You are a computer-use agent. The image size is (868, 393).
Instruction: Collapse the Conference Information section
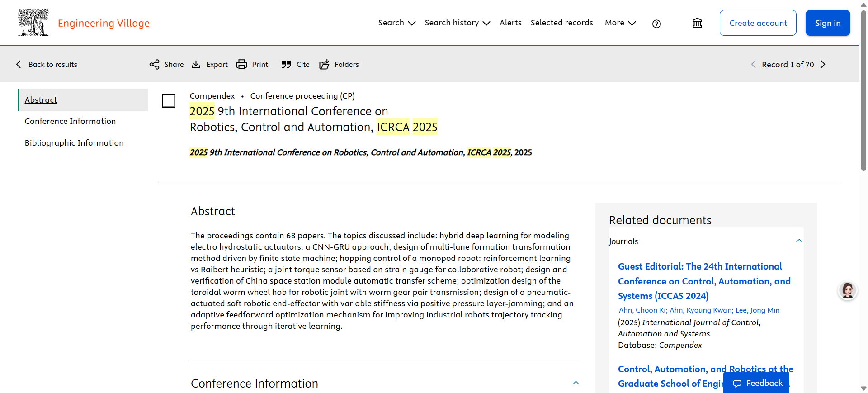click(x=576, y=383)
